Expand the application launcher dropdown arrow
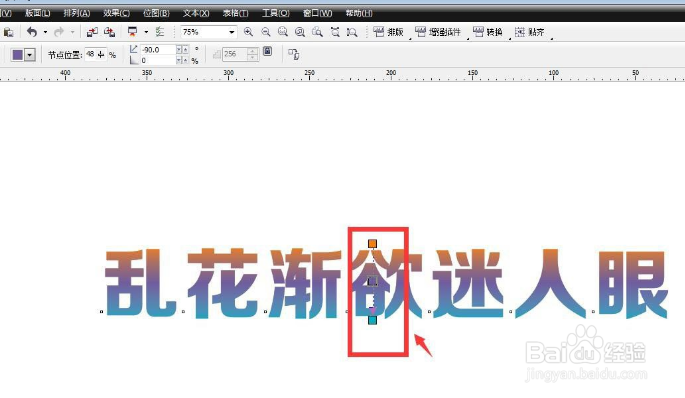The width and height of the screenshot is (685, 398). click(146, 32)
